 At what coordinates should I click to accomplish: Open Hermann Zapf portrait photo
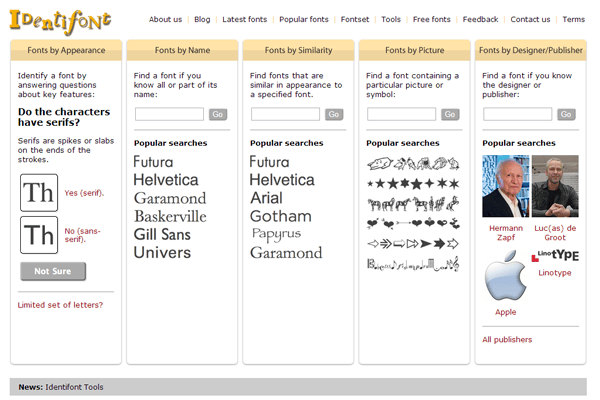(505, 186)
